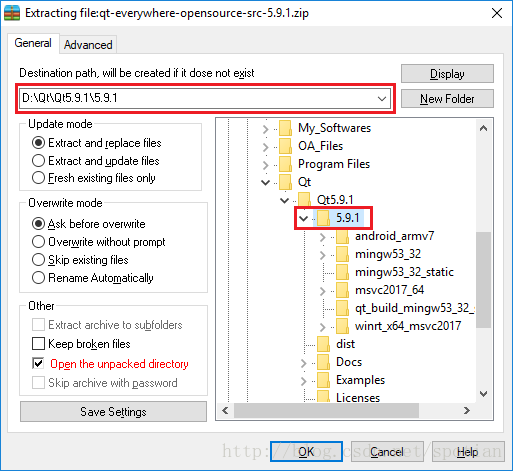The image size is (513, 471).
Task: Click the folder tree horizontal scrollbar thumb
Action: tap(326, 410)
